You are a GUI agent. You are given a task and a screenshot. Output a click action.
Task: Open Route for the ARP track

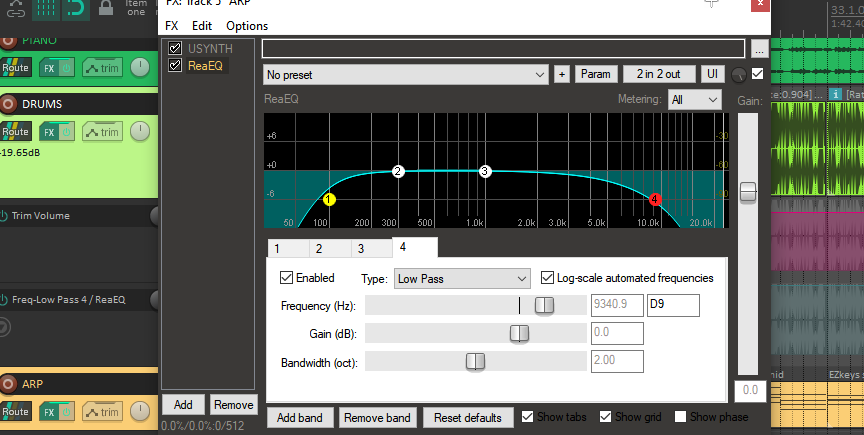click(x=15, y=411)
